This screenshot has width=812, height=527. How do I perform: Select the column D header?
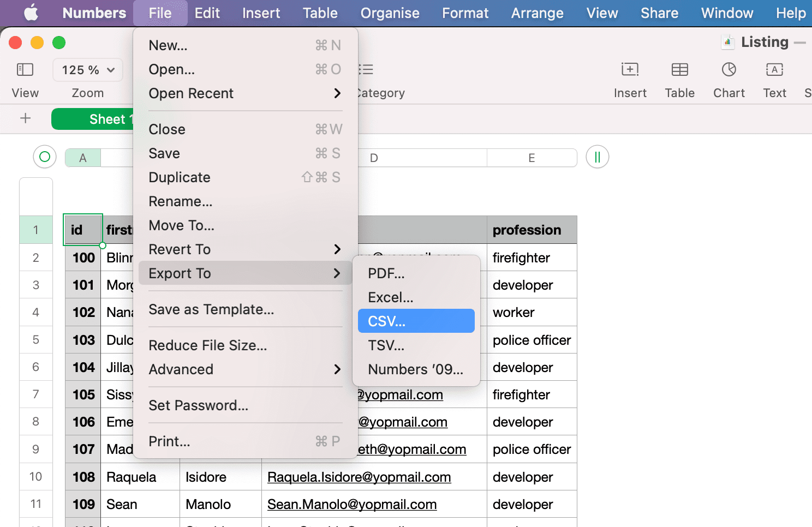[x=374, y=158]
